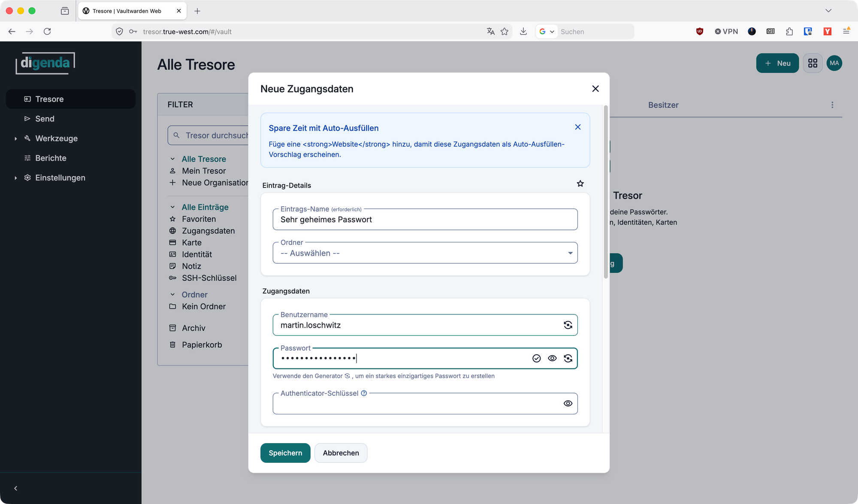This screenshot has width=858, height=504.
Task: Generate a username with Benutzername generator icon
Action: pyautogui.click(x=568, y=325)
